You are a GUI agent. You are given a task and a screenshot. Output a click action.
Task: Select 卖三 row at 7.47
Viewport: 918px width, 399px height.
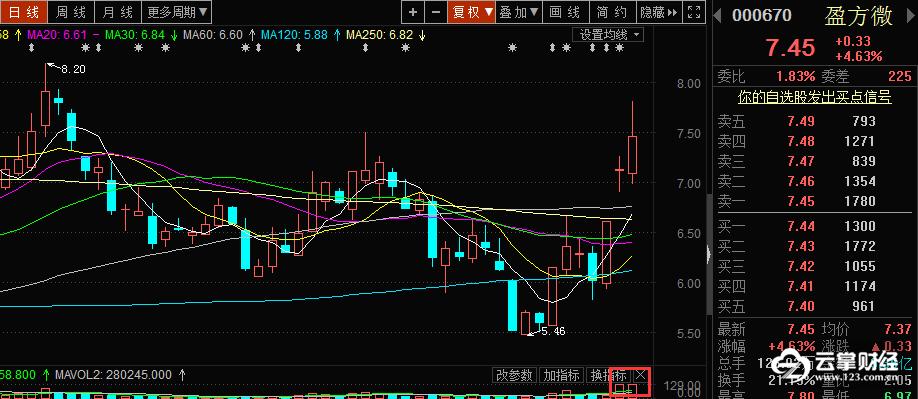(x=814, y=161)
